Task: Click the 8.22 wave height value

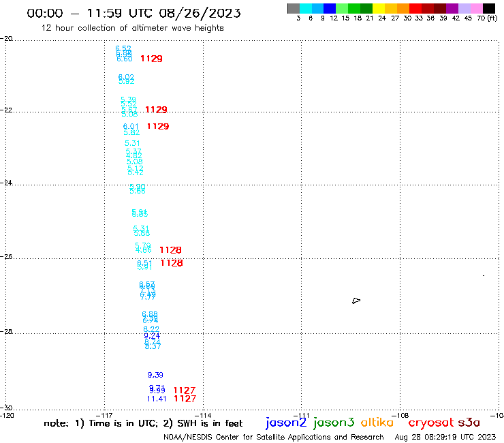Action: (x=151, y=329)
